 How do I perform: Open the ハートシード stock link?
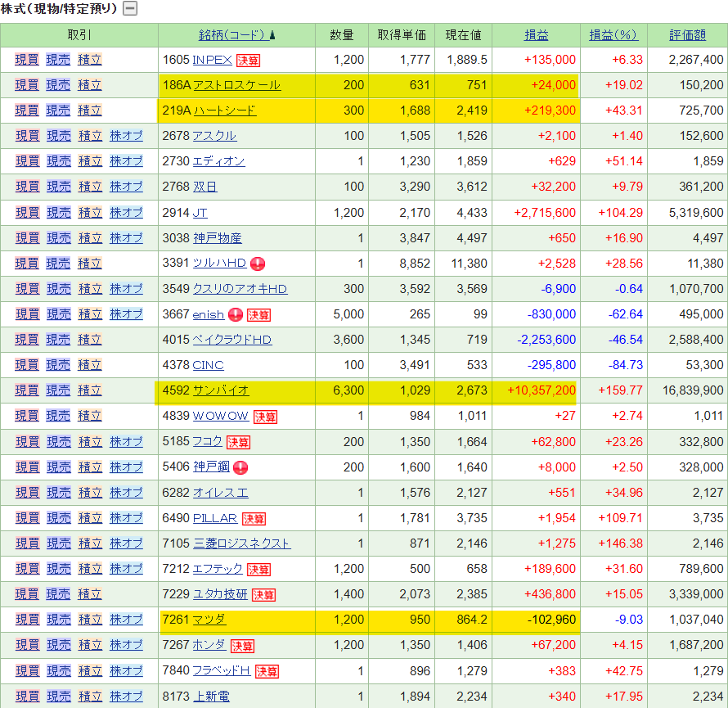pos(225,110)
